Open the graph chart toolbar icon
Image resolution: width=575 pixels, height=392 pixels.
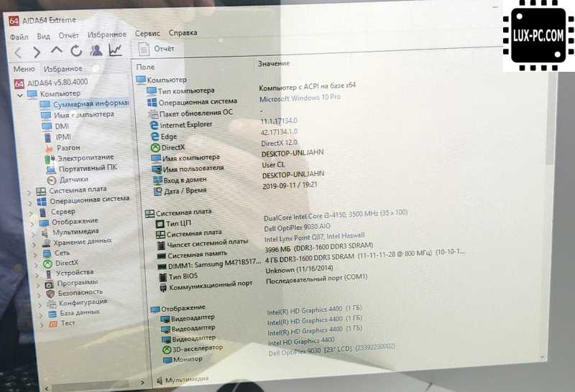115,50
